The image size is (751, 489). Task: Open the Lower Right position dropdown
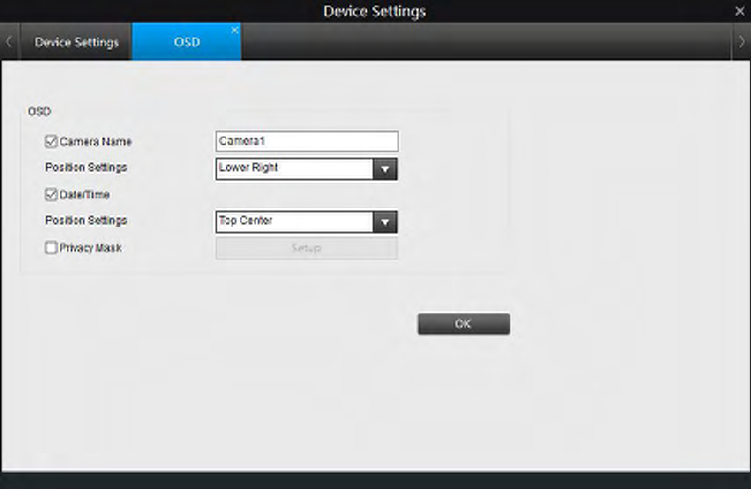(x=307, y=169)
